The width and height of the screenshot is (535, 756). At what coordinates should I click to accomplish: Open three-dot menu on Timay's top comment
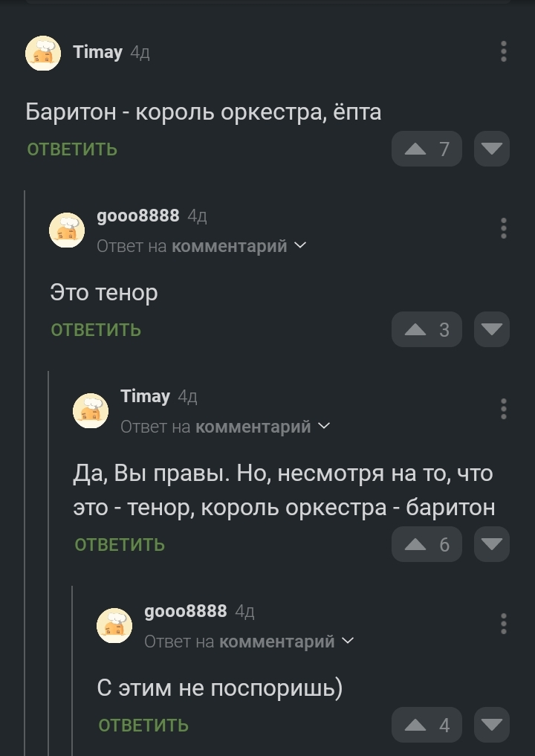tap(504, 51)
